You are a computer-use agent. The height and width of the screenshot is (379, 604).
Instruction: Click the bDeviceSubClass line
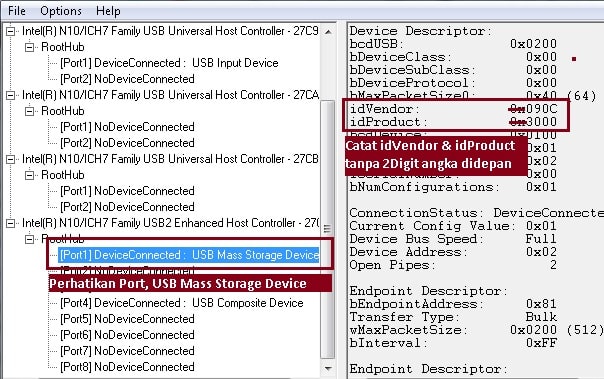point(453,70)
